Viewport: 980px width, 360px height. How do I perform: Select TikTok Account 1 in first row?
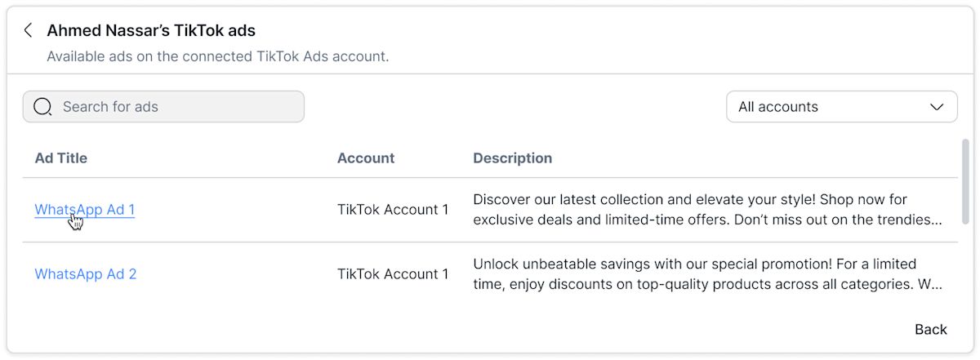pos(393,210)
